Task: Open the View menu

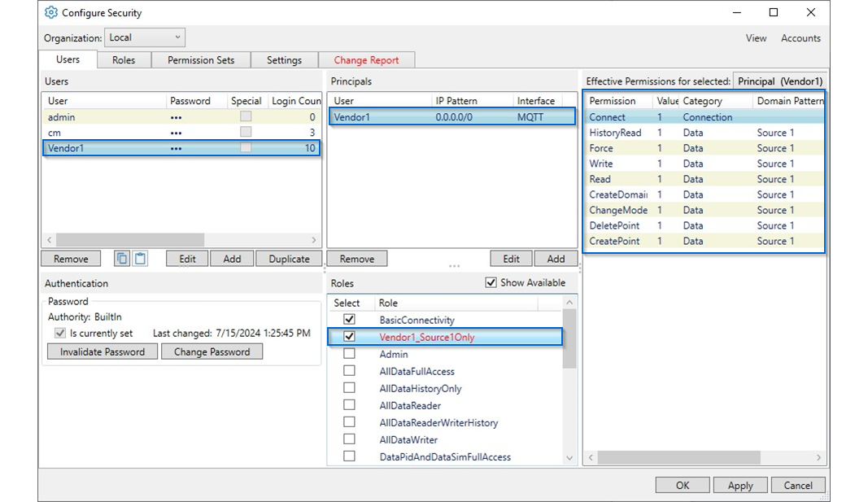Action: tap(756, 37)
